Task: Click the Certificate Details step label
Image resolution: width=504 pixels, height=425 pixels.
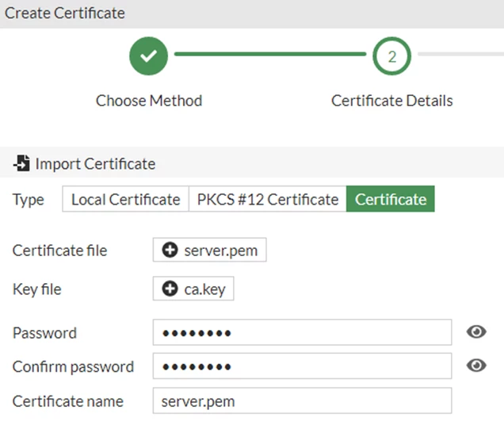Action: [x=392, y=101]
